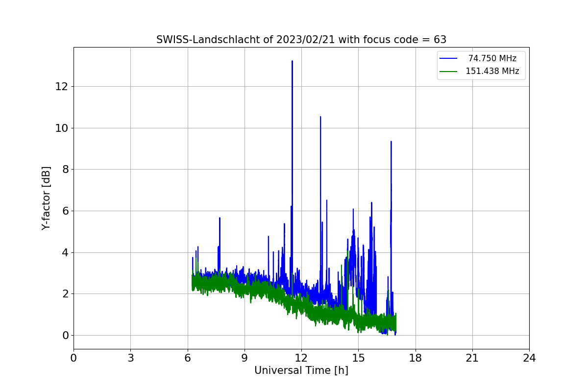Click the 'Y-factor [dB]' axis label
The width and height of the screenshot is (588, 392).
point(46,198)
